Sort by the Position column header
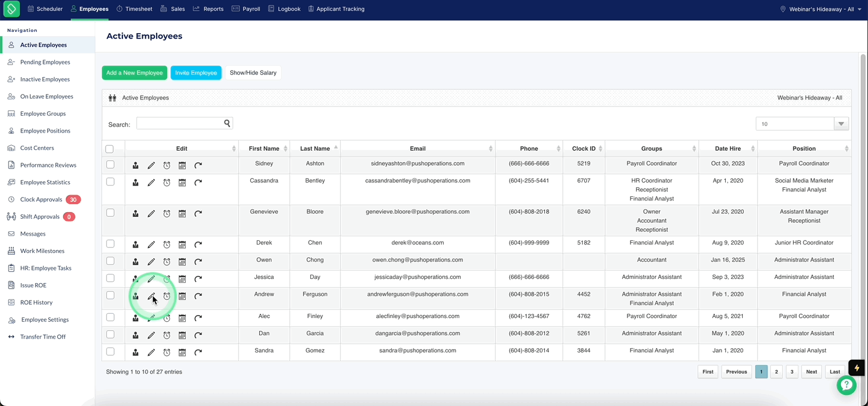 click(804, 149)
